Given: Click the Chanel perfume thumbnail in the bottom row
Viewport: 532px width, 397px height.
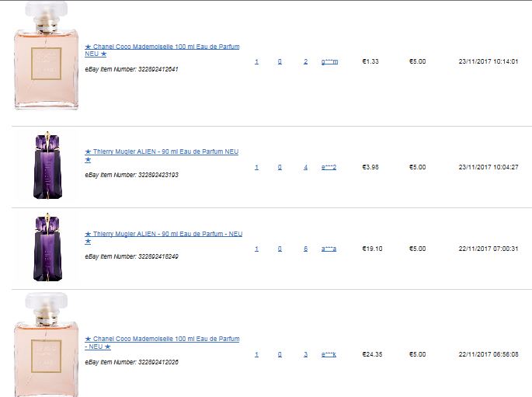Looking at the screenshot, I should (46, 344).
